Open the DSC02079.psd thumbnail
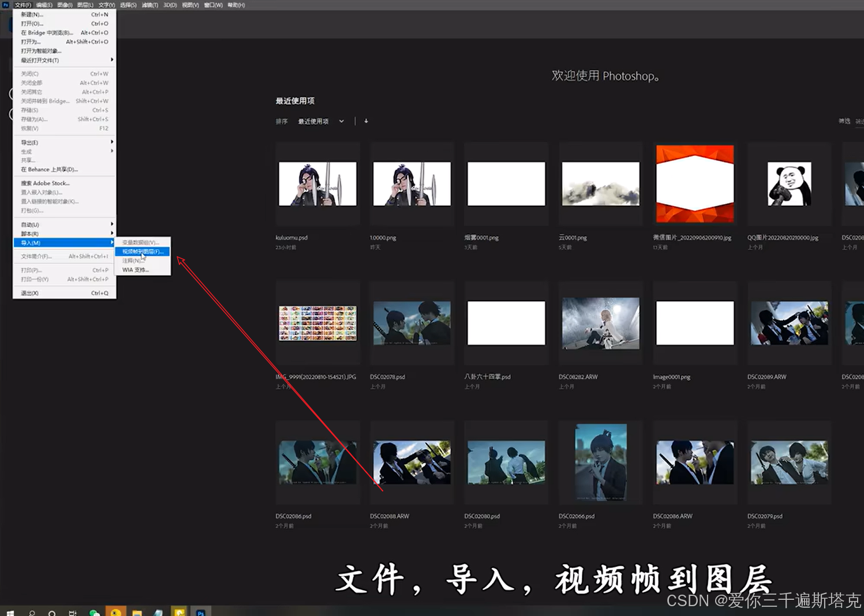The image size is (864, 616). click(x=789, y=463)
